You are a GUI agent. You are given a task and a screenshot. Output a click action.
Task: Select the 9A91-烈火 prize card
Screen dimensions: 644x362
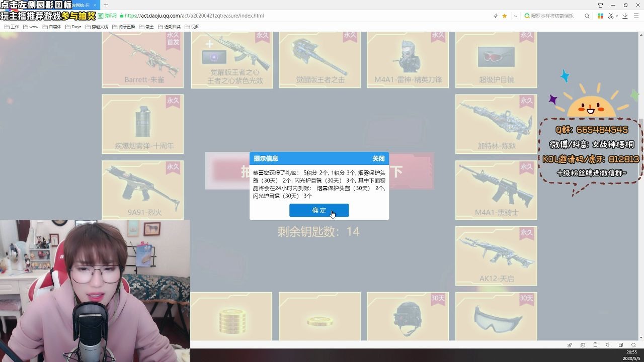coord(142,190)
